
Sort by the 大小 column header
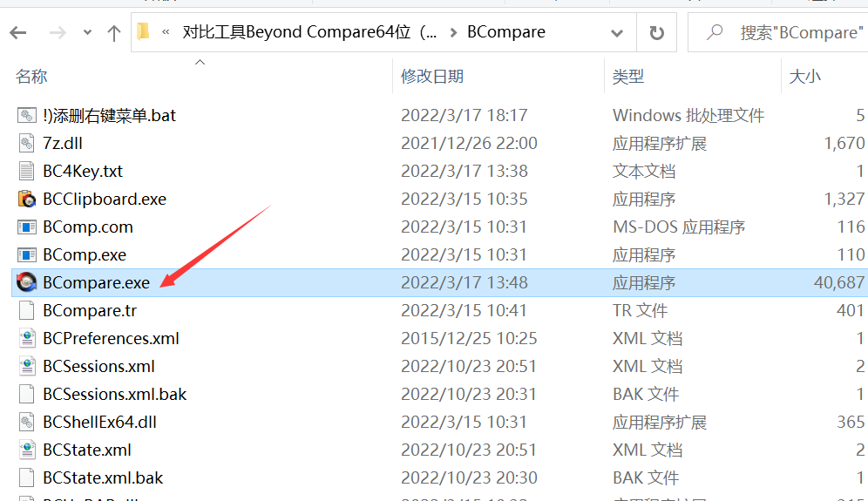[805, 77]
